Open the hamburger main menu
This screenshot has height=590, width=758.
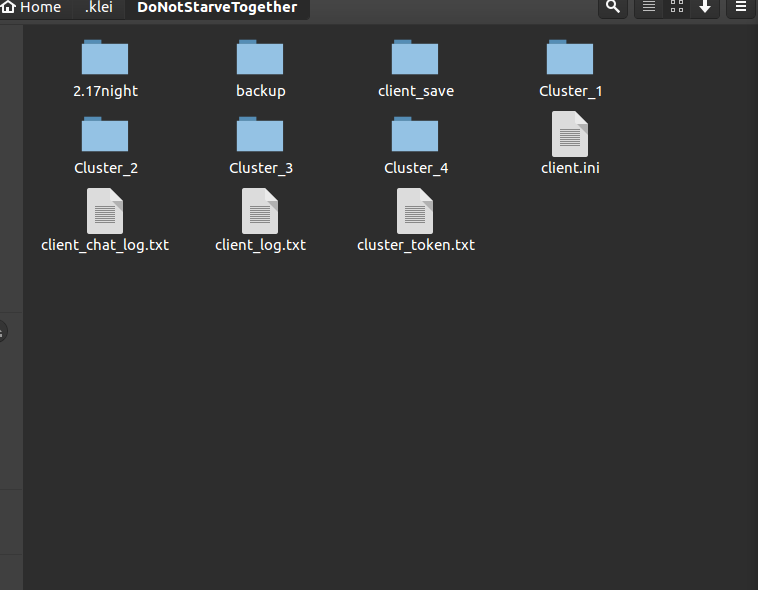pyautogui.click(x=741, y=7)
